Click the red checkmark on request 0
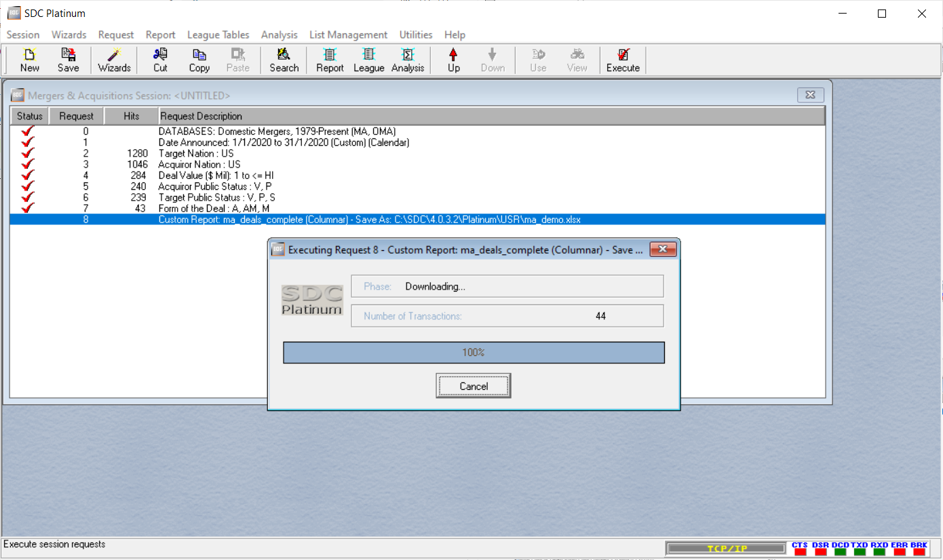Screen dimensions: 943x560 point(28,132)
